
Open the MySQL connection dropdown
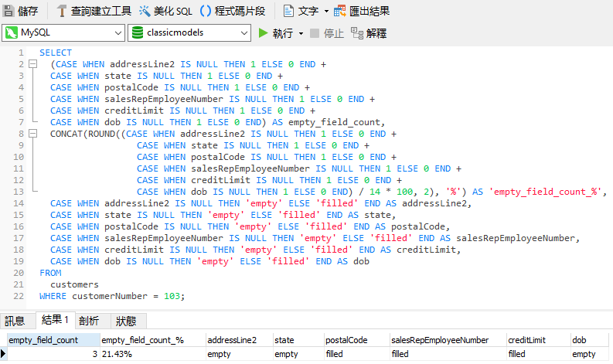point(117,33)
